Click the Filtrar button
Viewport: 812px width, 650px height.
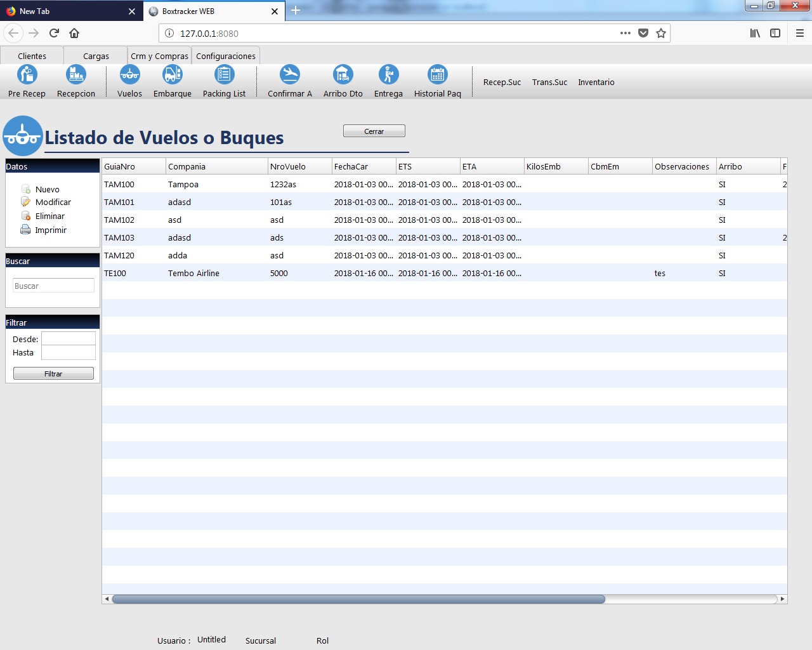(x=53, y=374)
